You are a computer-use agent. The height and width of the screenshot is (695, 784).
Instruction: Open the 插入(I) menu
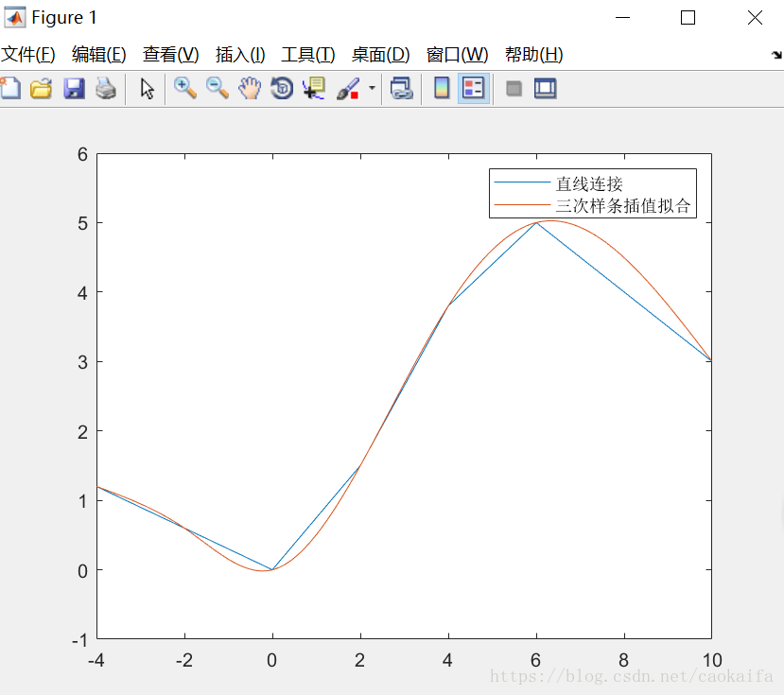point(240,54)
